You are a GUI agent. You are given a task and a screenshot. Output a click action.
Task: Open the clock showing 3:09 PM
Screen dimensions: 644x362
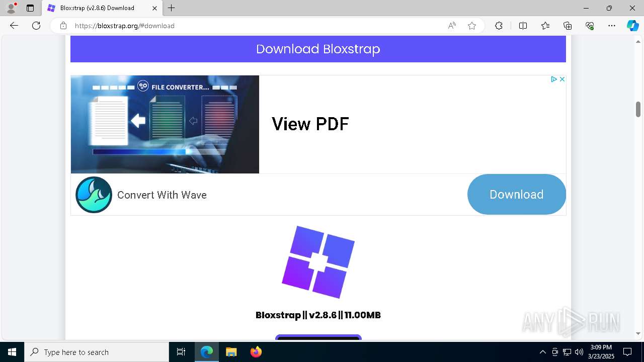click(601, 352)
